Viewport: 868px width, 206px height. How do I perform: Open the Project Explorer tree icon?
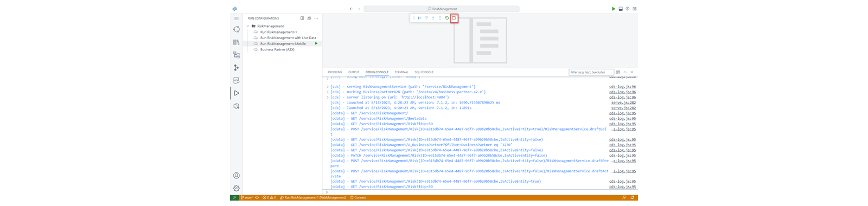[x=236, y=55]
